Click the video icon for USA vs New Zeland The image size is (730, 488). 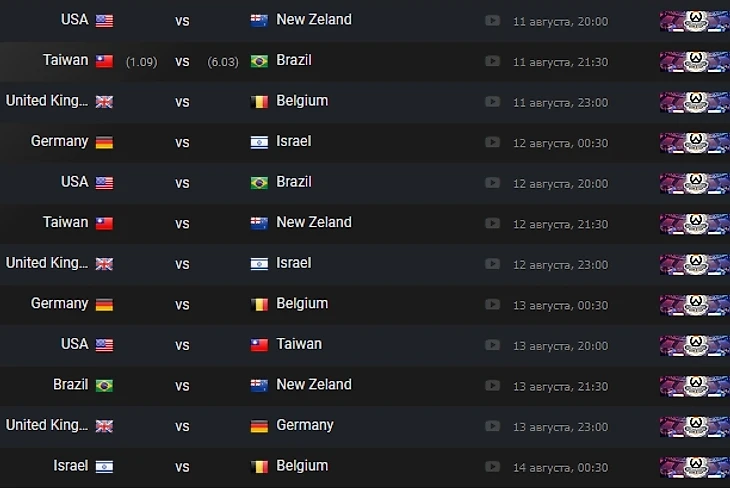[x=492, y=20]
